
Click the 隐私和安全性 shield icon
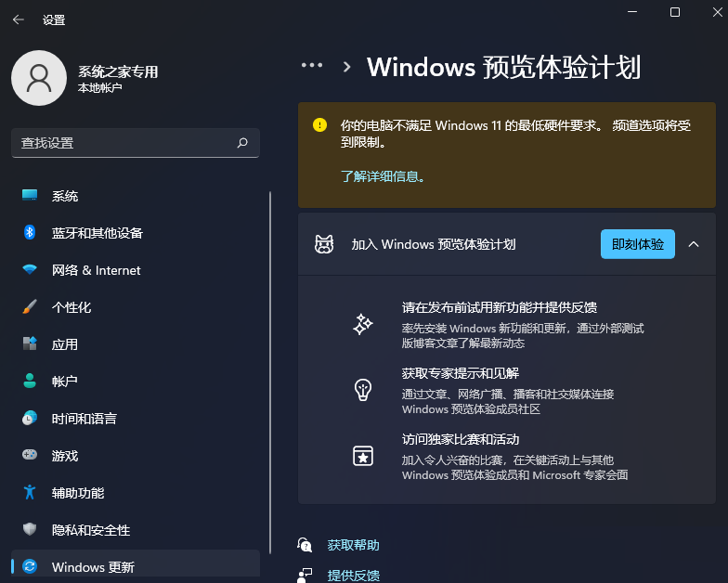[x=30, y=529]
